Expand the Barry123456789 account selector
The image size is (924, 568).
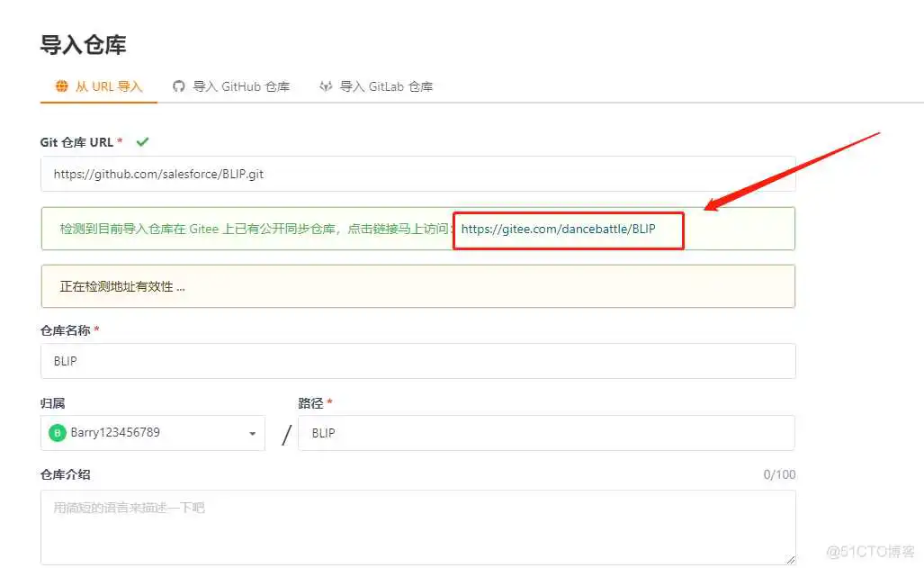tap(152, 433)
